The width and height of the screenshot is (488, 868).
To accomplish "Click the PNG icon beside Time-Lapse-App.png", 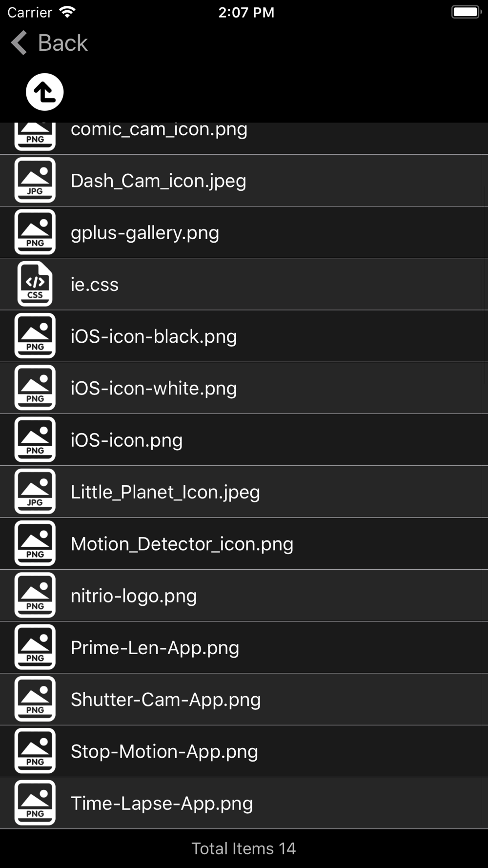I will [35, 803].
